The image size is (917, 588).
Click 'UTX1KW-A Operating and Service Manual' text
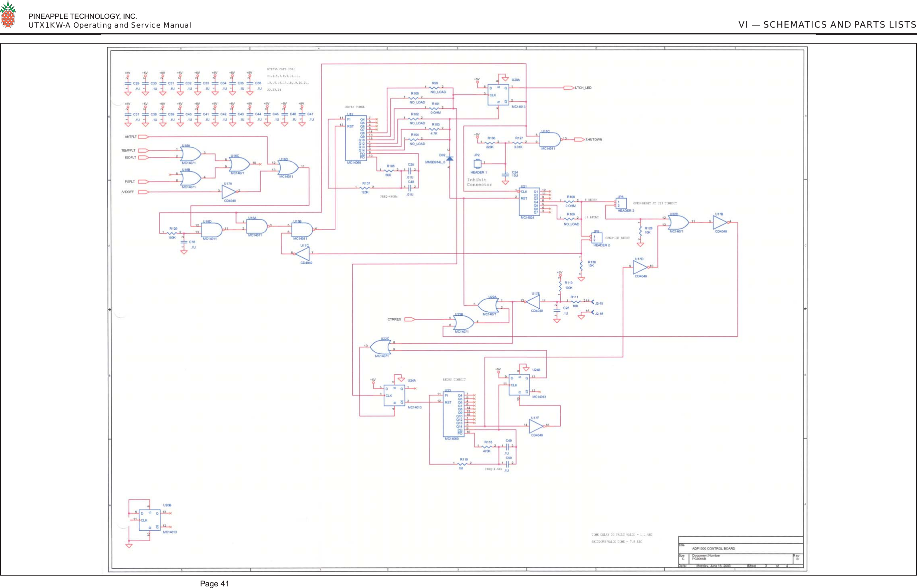click(110, 25)
